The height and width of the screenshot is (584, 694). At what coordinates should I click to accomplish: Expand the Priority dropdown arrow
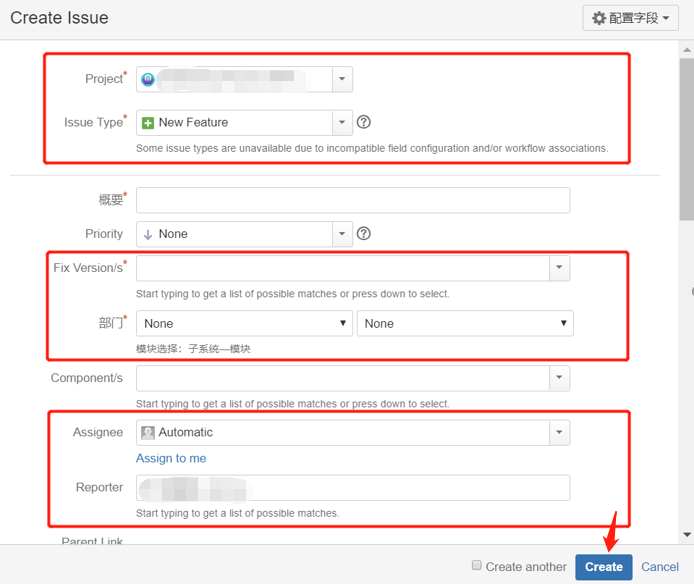342,234
